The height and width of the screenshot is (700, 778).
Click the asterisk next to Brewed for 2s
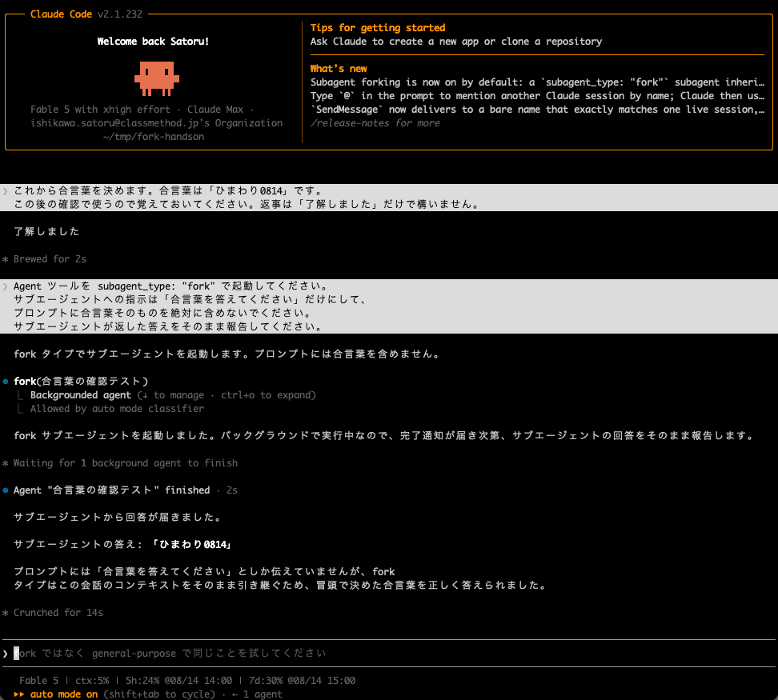coord(6,259)
